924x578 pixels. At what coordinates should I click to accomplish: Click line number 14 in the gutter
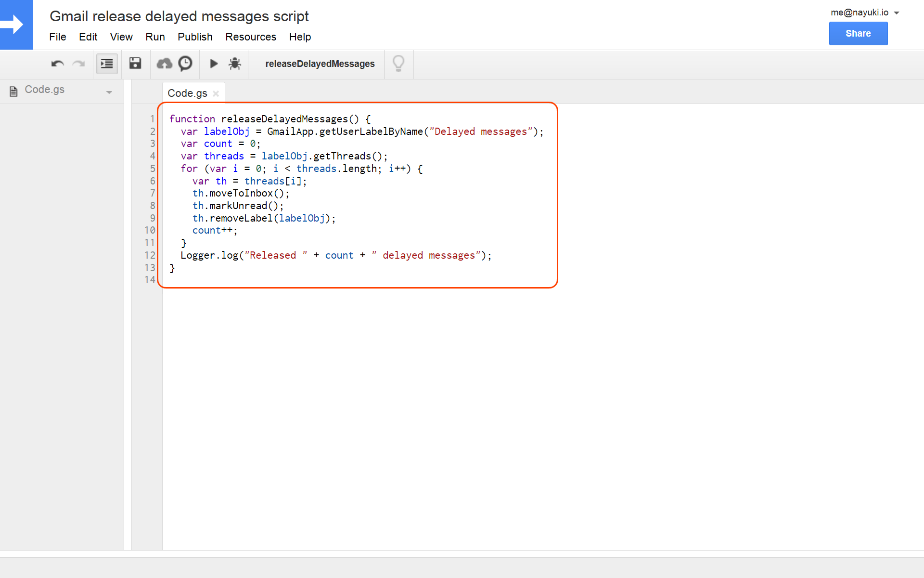(x=150, y=280)
